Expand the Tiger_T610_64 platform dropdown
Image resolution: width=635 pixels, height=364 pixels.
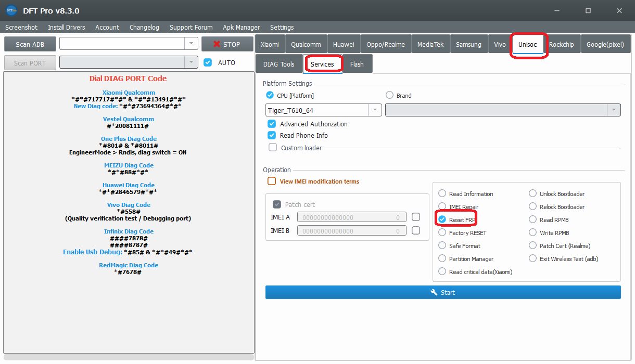click(375, 110)
